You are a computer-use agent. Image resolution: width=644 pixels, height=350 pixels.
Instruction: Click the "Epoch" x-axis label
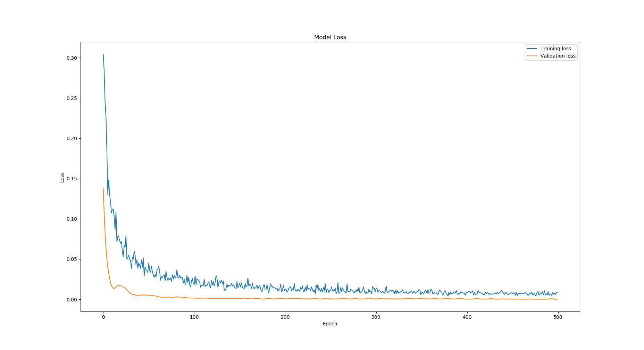pyautogui.click(x=330, y=324)
